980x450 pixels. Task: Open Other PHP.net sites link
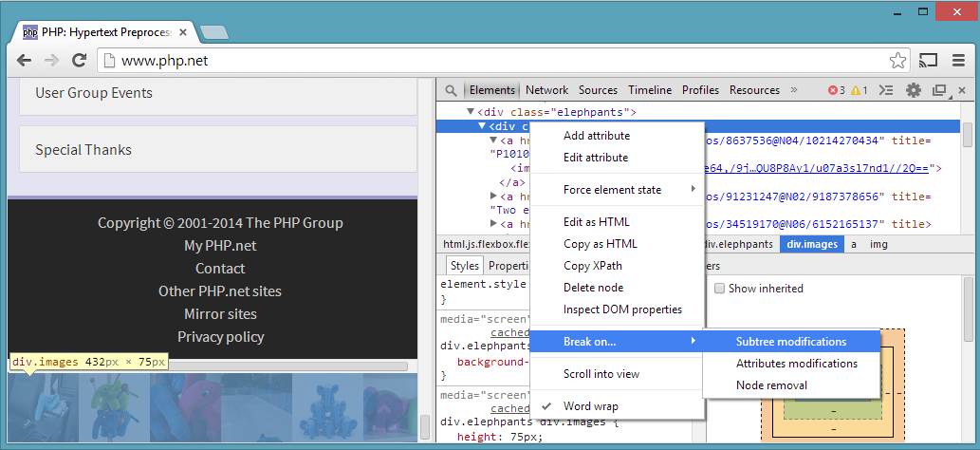coord(220,291)
